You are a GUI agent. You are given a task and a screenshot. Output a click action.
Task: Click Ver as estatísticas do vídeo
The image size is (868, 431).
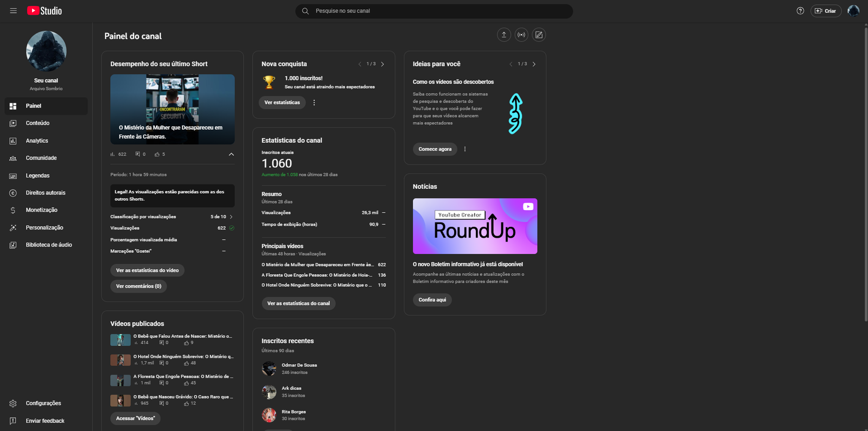(148, 270)
